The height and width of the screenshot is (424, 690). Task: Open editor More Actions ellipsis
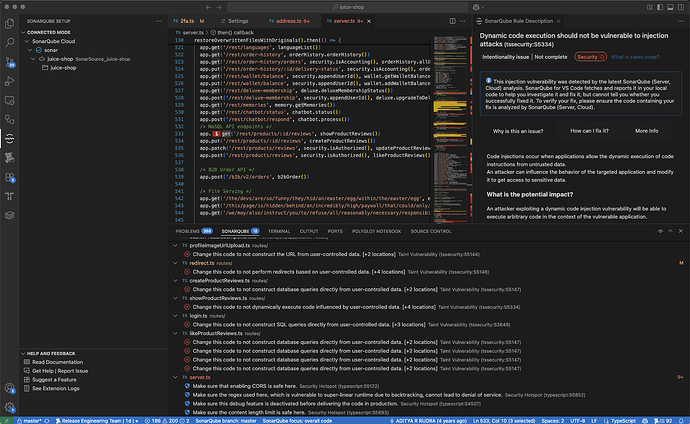coord(462,21)
